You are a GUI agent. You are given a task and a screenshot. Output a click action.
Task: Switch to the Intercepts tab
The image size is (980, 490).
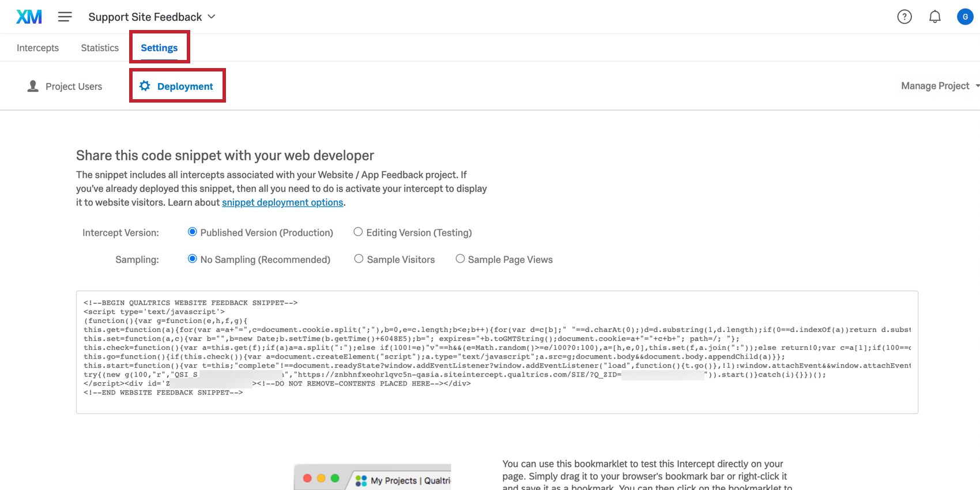pyautogui.click(x=37, y=48)
